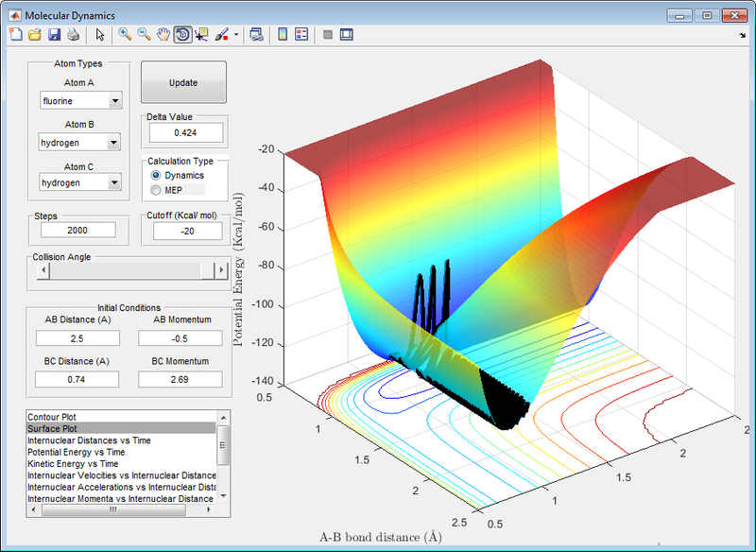Screen dimensions: 756x552
Task: Click the Print Figure icon
Action: coord(73,35)
